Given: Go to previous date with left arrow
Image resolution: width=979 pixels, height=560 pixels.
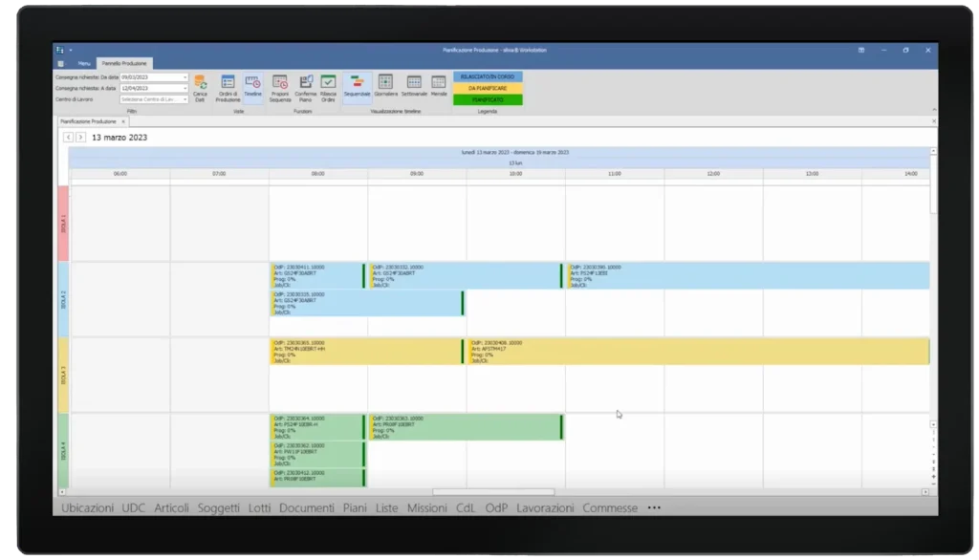Looking at the screenshot, I should click(x=68, y=138).
